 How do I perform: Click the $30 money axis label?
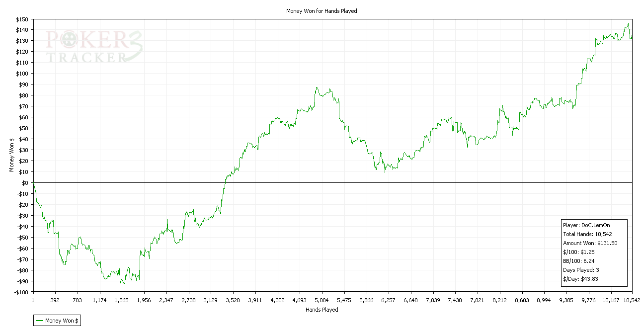(x=24, y=151)
